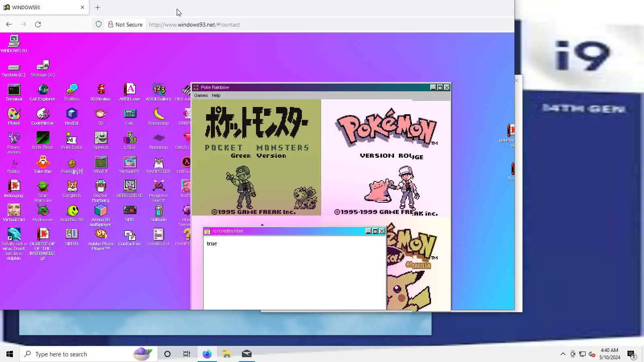Open the 3D teapot icon
Image resolution: width=644 pixels, height=362 pixels.
pos(101,117)
